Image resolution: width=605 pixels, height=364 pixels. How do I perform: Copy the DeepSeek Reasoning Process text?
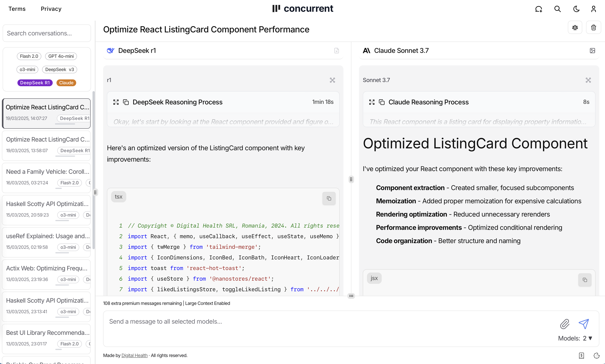[126, 102]
